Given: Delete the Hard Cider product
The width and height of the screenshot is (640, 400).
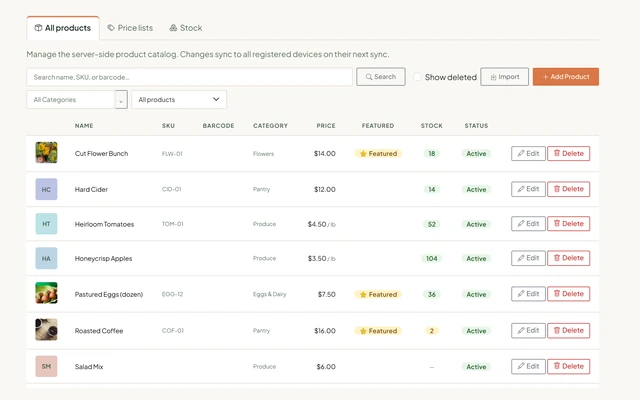Looking at the screenshot, I should (x=569, y=189).
